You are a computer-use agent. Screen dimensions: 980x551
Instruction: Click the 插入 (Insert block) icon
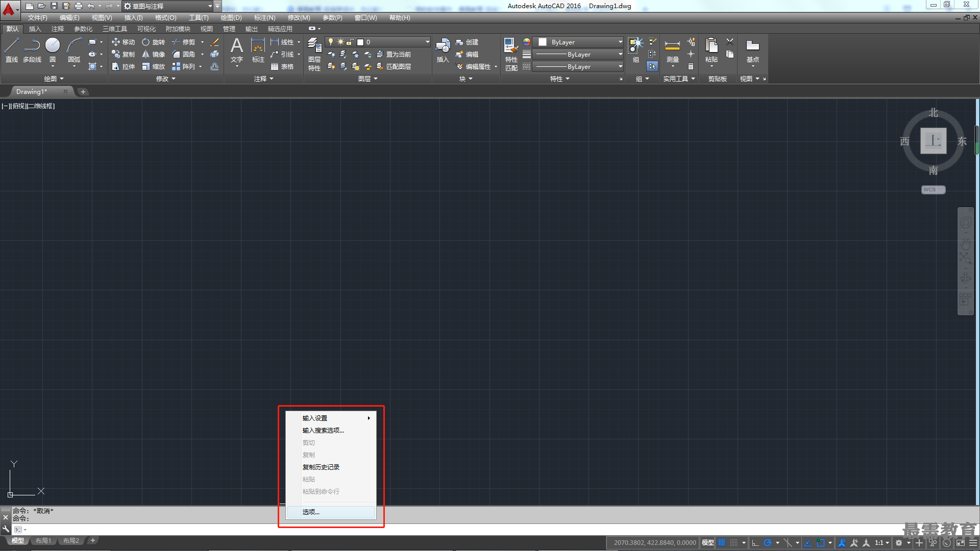point(443,50)
